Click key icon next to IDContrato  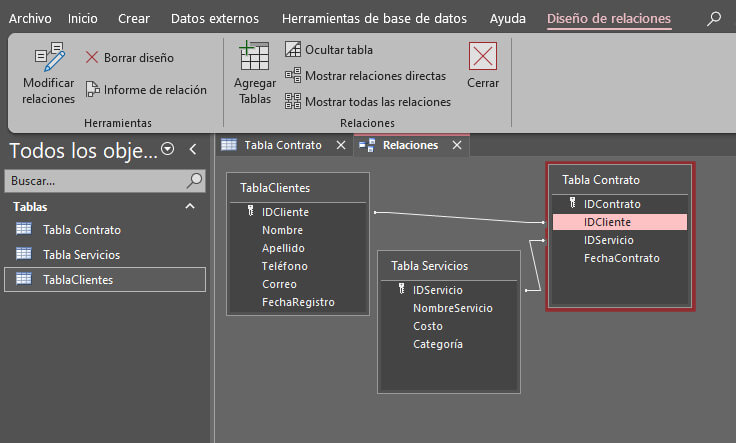click(572, 203)
